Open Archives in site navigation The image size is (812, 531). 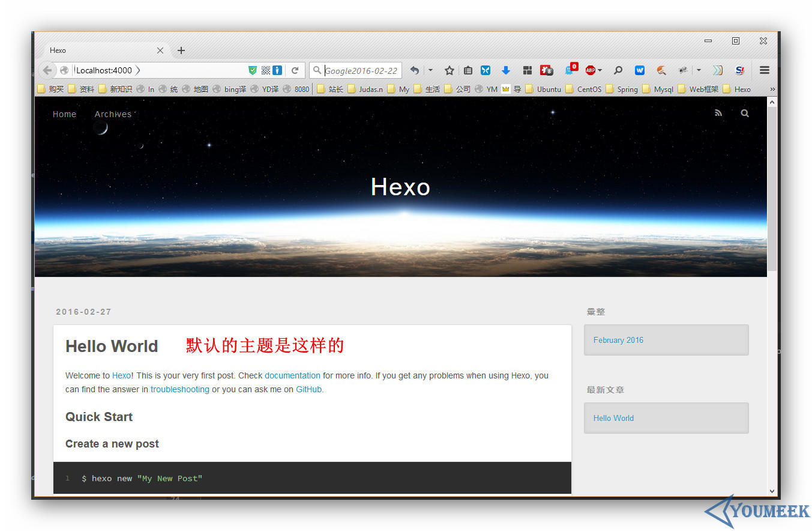(113, 114)
